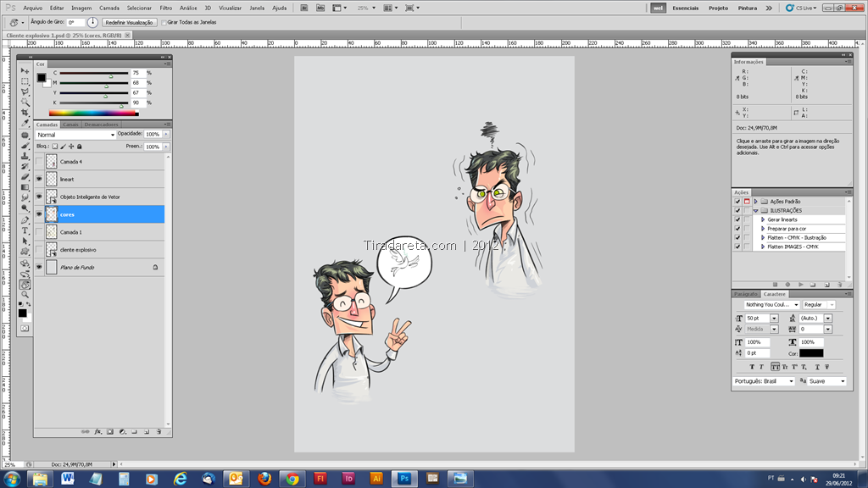Click the text Cor swatch
Viewport: 868px width, 488px height.
point(811,353)
